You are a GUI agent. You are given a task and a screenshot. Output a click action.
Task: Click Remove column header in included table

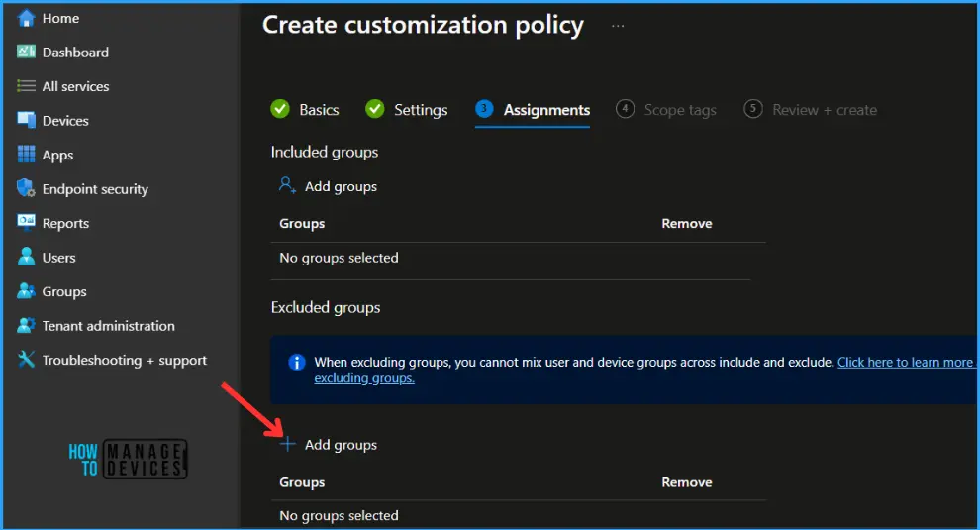pyautogui.click(x=686, y=223)
